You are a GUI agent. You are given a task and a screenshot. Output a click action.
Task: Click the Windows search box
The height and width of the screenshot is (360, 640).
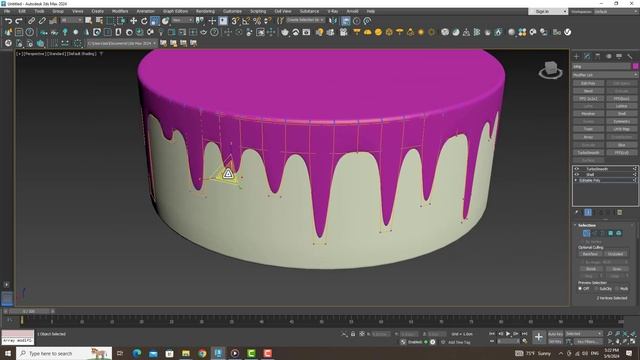tap(64, 353)
